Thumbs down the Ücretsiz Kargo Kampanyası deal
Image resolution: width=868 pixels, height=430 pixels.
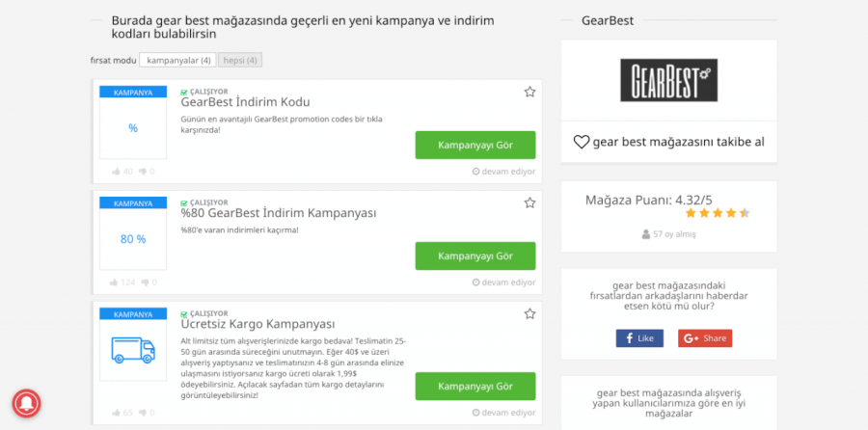143,413
